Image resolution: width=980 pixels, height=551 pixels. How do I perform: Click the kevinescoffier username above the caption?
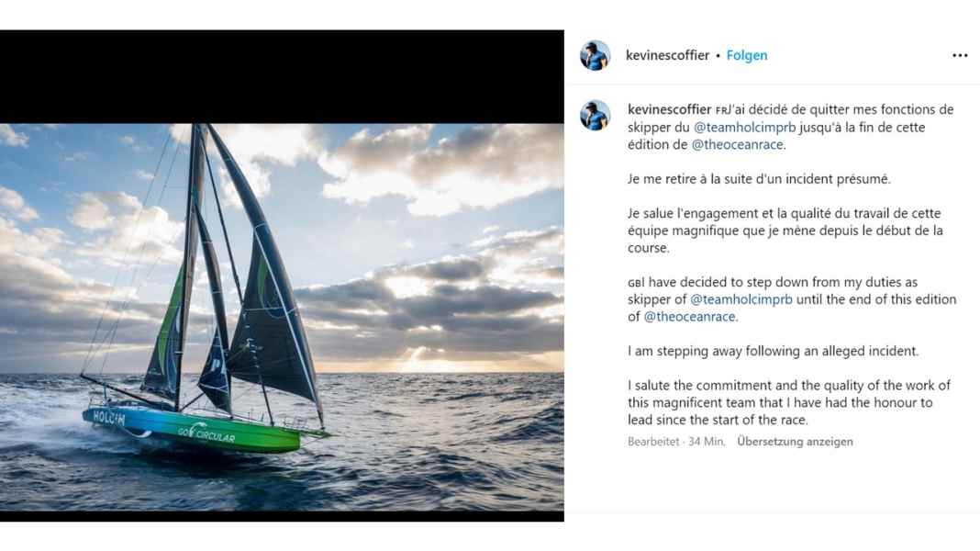(x=669, y=108)
